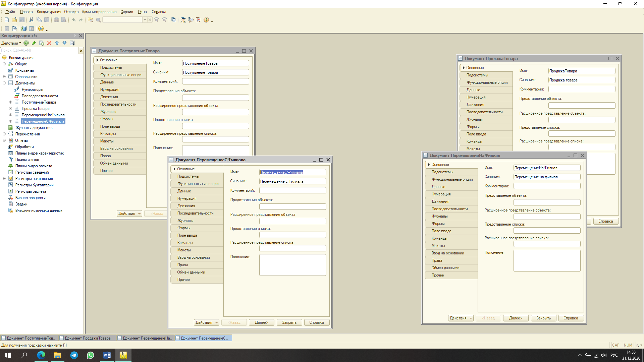Screen dimensions: 644x362
Task: Open the Конфигурация menu
Action: [x=49, y=12]
